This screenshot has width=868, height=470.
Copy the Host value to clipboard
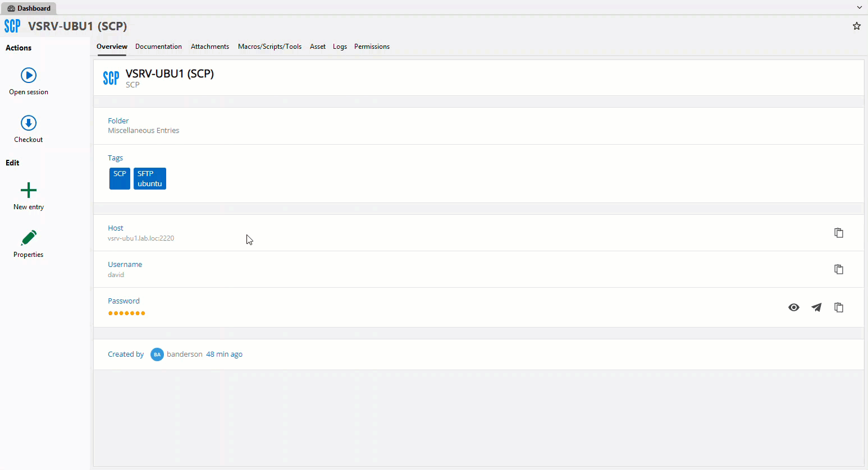pos(839,233)
